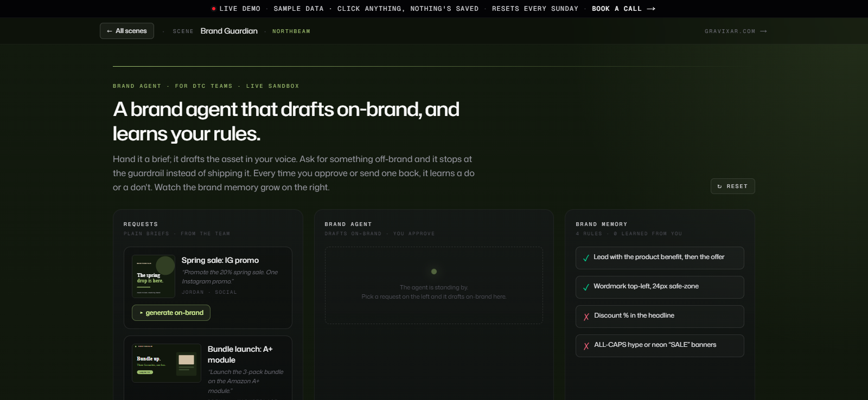Click the Brand Guardian scene title
Viewport: 868px width, 400px height.
229,31
